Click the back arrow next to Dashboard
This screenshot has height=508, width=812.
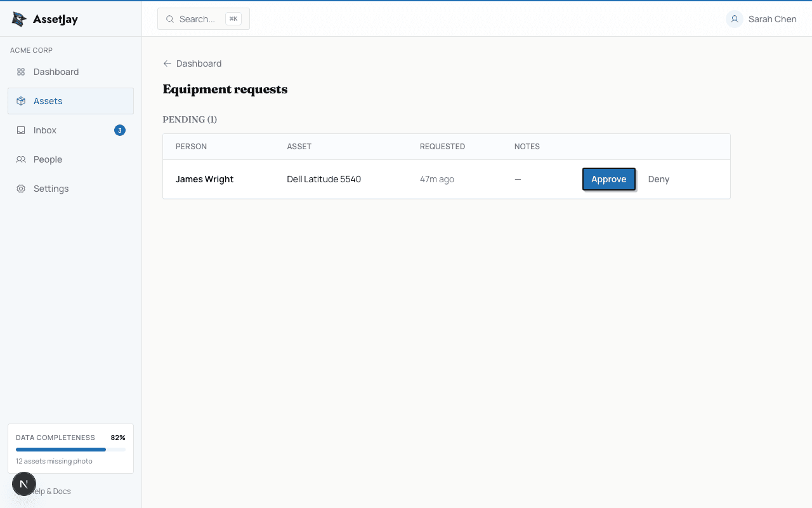[167, 63]
